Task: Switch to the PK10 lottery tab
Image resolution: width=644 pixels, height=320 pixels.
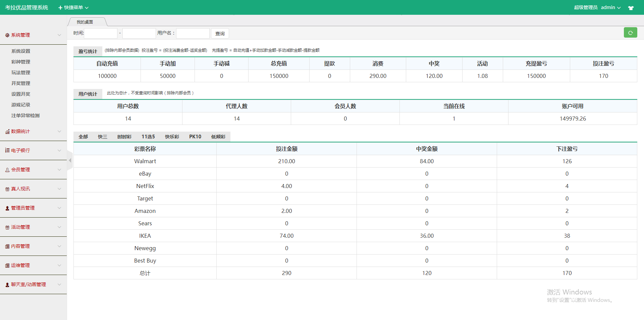Action: (195, 137)
